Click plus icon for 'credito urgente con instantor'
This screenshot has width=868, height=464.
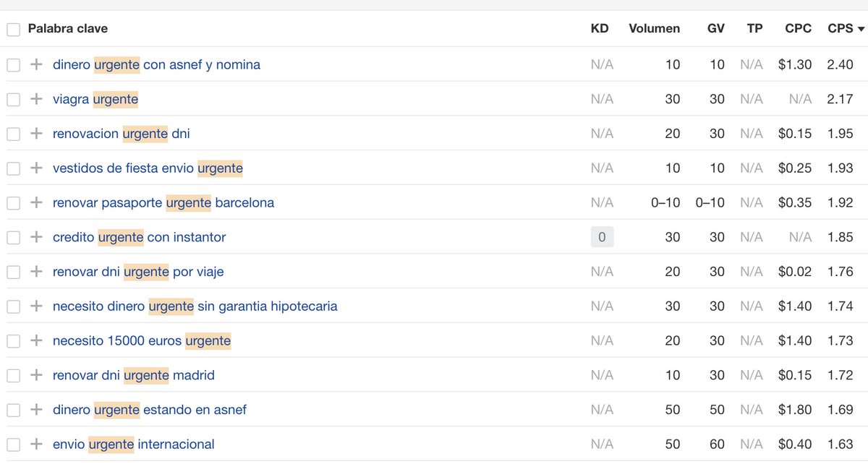36,237
